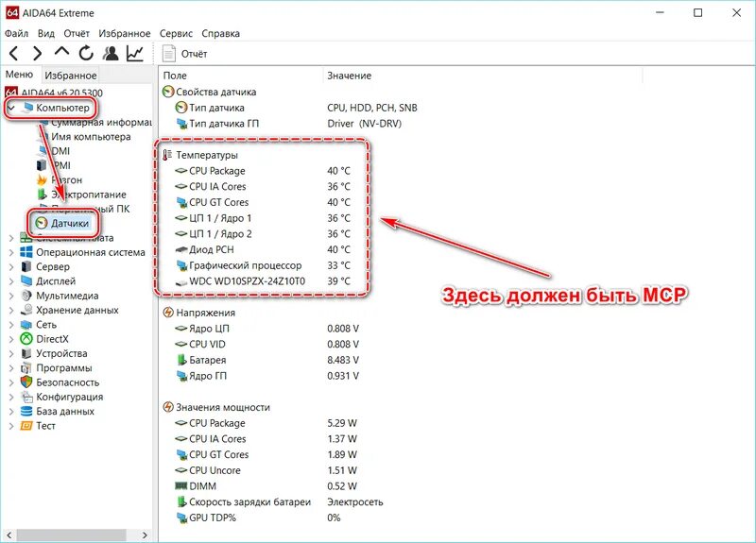Open the Справка menu
The width and height of the screenshot is (756, 543).
[220, 33]
